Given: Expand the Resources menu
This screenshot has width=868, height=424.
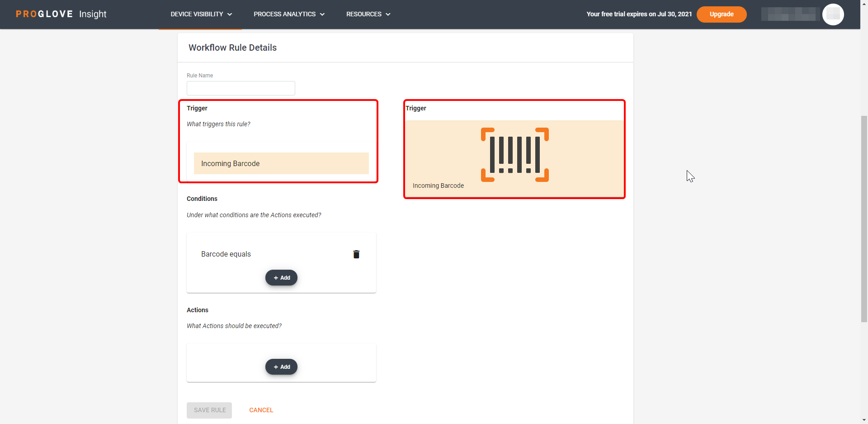Looking at the screenshot, I should 368,14.
